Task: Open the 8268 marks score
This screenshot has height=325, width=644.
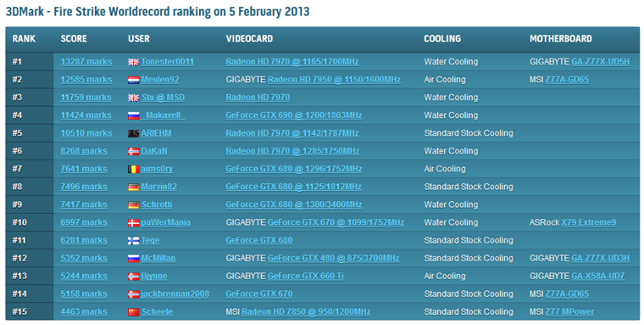Action: [x=84, y=151]
